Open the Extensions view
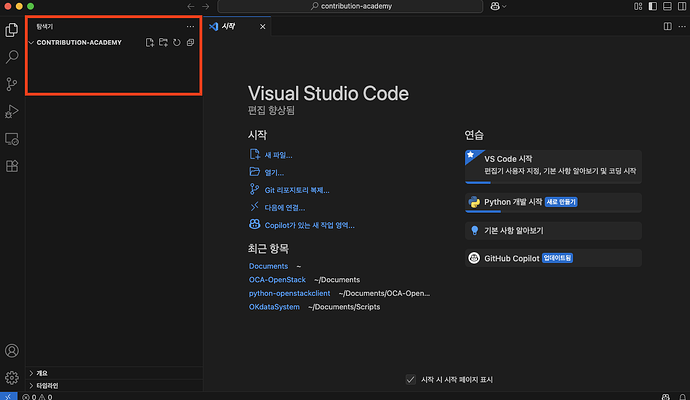 [12, 166]
